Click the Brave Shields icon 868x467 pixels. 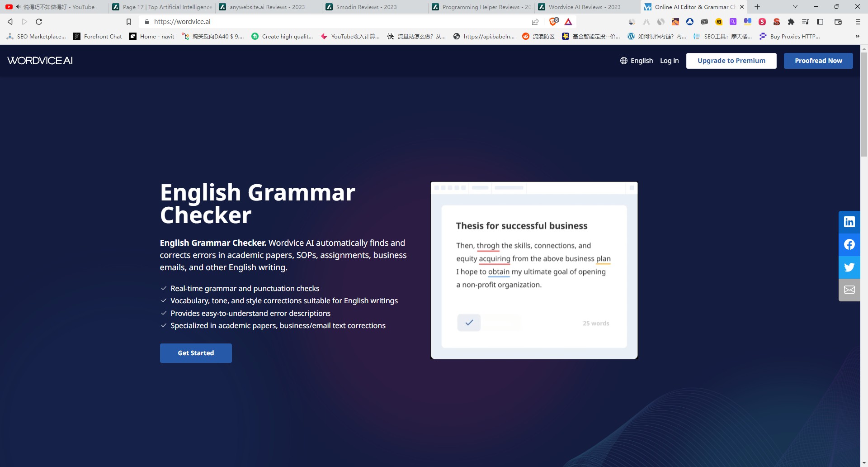553,22
